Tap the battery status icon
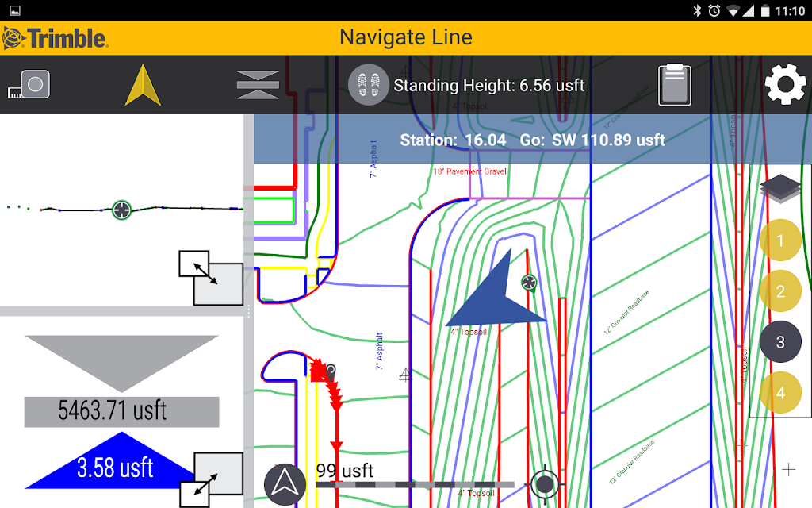Screen dimensions: 812x508 765,10
